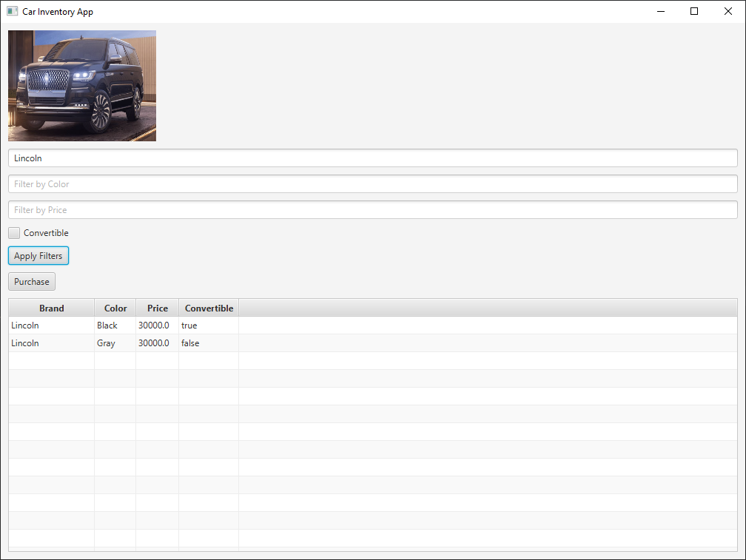This screenshot has height=560, width=746.
Task: Select the gray Lincoln row
Action: [51, 343]
